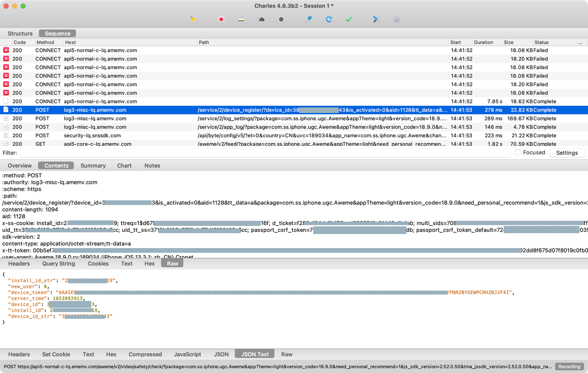Click the ":scheme: https" header line
Screen dimensions: 588x373
(x=22, y=189)
